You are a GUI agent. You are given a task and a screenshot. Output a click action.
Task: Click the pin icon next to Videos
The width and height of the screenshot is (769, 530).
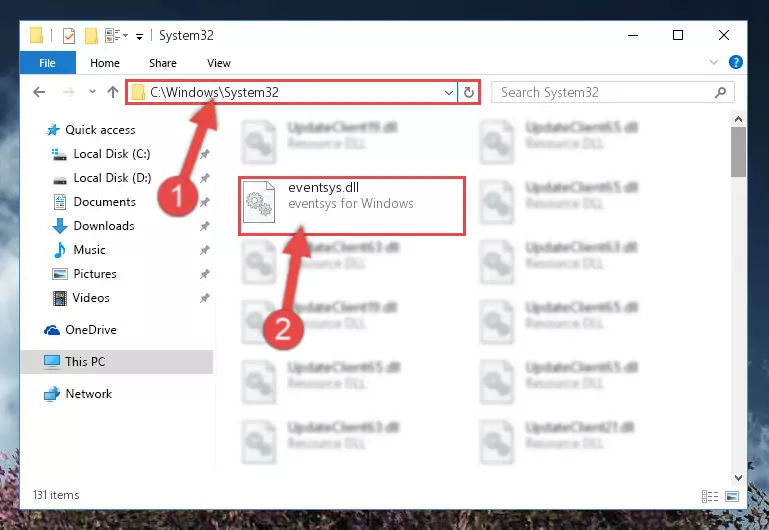click(x=205, y=298)
